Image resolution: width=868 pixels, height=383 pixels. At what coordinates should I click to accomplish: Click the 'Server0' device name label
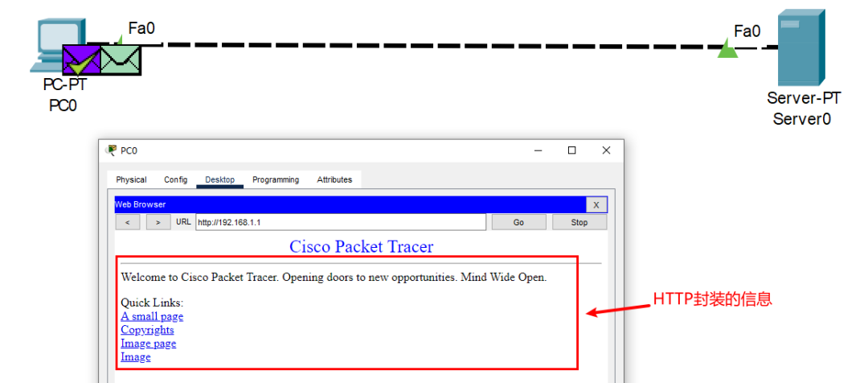pyautogui.click(x=802, y=119)
